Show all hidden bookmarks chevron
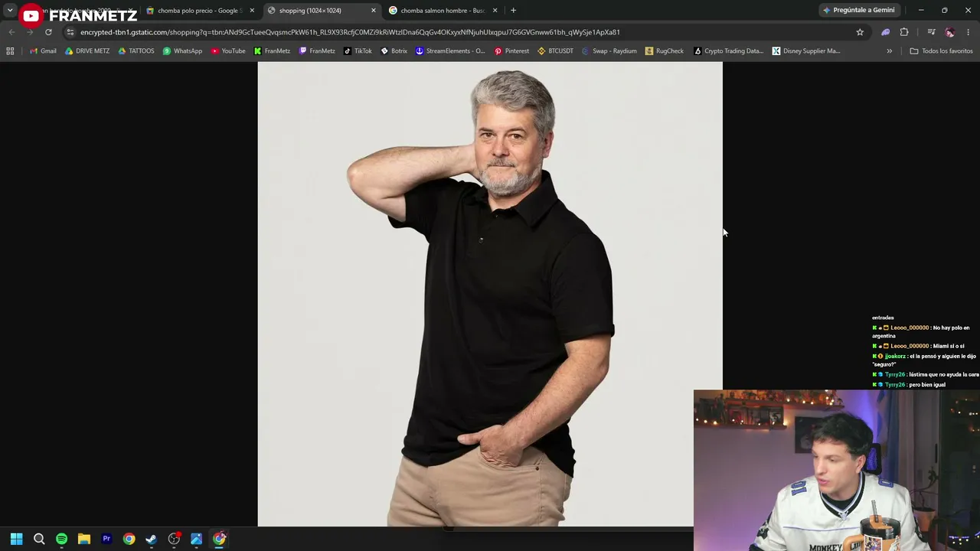Screen dimensions: 980x551 pos(889,51)
